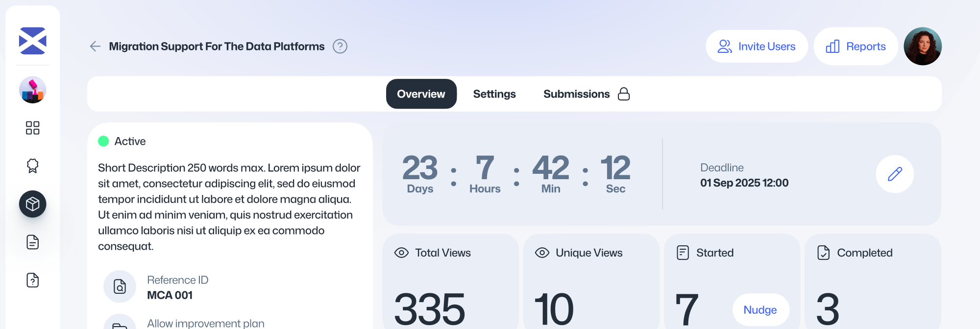
Task: Click the back arrow beside the title
Action: click(x=95, y=47)
